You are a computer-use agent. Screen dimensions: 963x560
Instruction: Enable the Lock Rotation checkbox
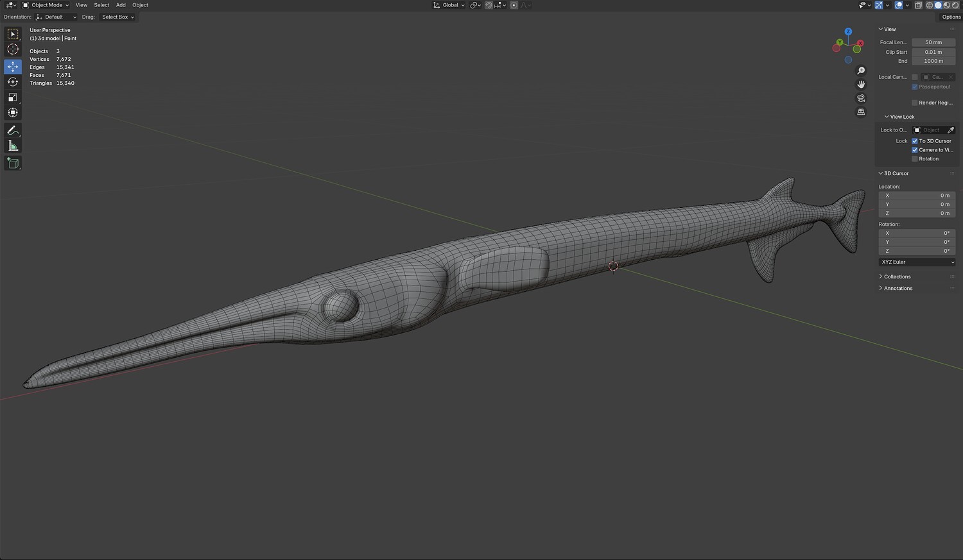point(915,159)
